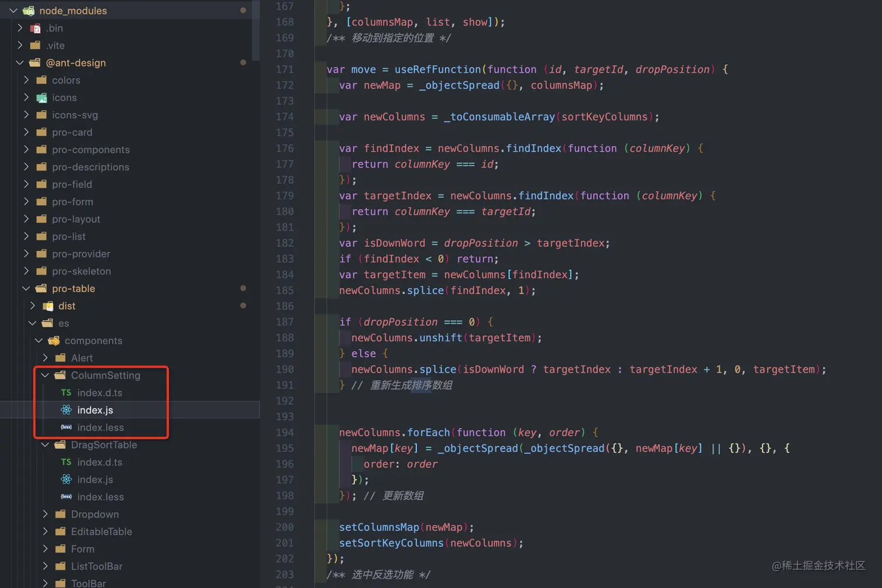This screenshot has width=882, height=588.
Task: Click the pro-list folder icon
Action: pyautogui.click(x=41, y=236)
